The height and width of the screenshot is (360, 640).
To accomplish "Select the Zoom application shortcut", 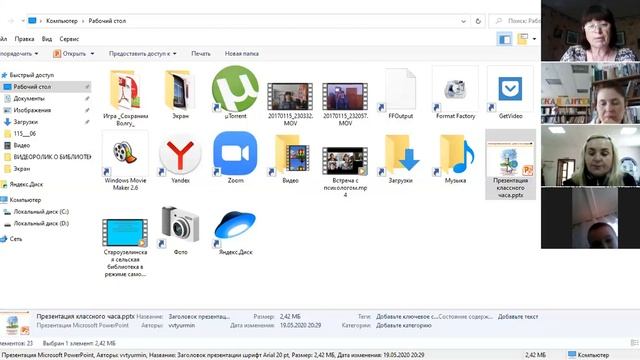I will click(235, 153).
